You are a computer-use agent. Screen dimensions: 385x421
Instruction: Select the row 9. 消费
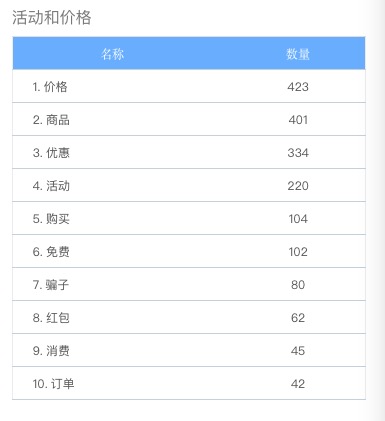pos(189,350)
